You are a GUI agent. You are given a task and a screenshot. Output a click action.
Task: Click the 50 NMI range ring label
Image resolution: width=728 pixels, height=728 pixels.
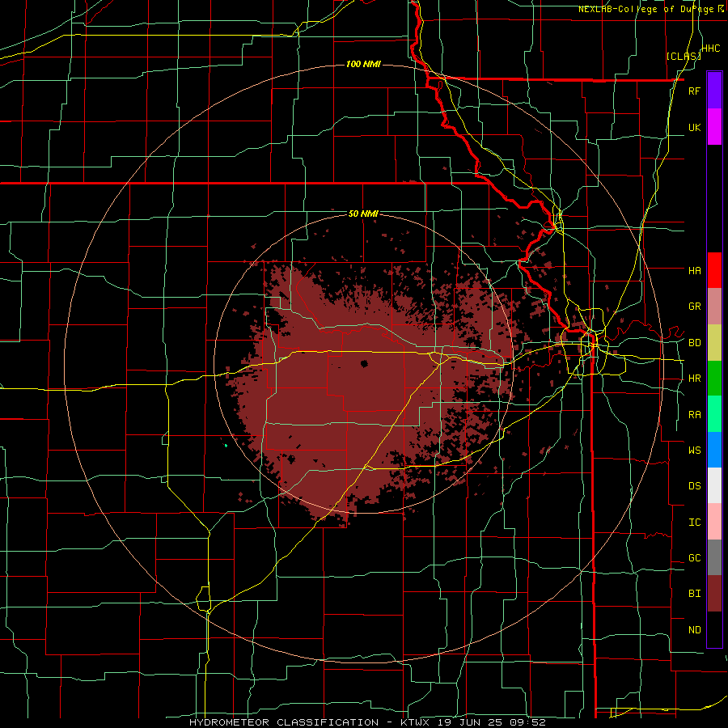[363, 214]
